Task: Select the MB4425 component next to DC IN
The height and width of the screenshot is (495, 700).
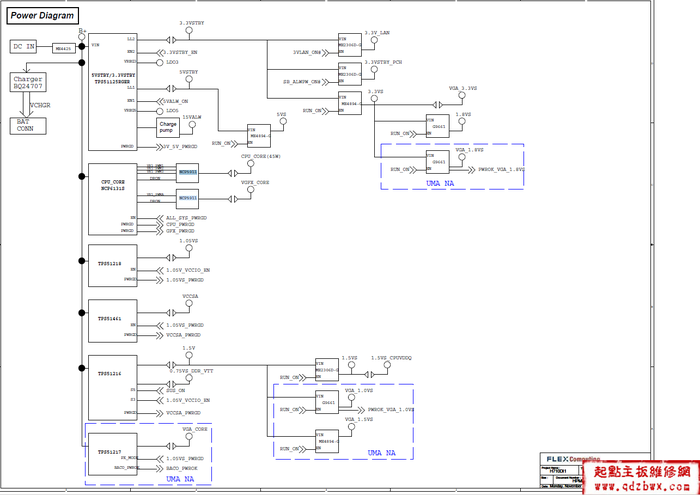Action: click(x=64, y=47)
